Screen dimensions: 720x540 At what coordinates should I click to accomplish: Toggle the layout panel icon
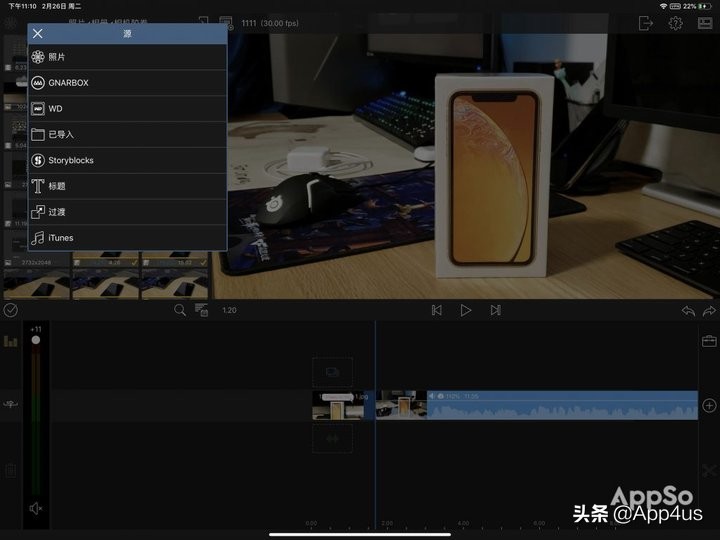click(705, 23)
